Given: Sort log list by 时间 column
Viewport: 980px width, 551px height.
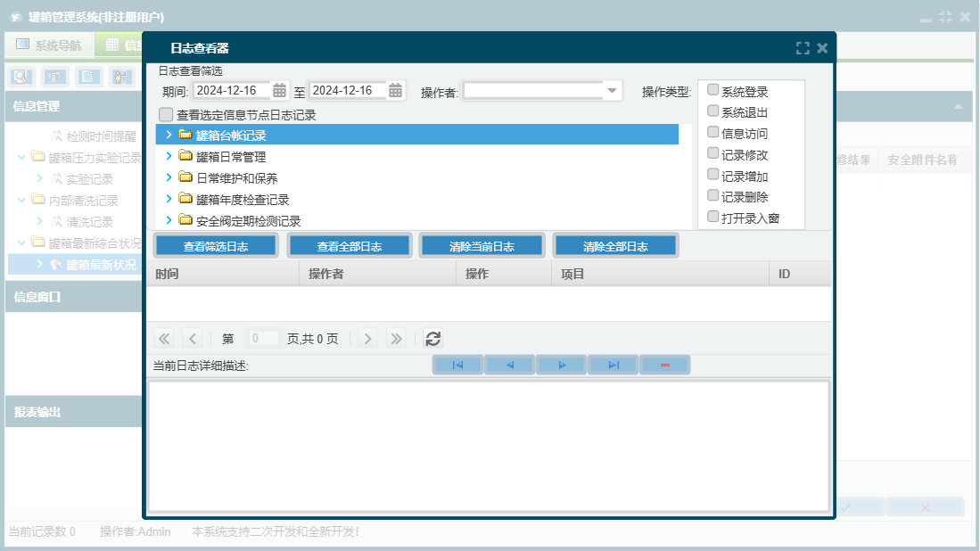Looking at the screenshot, I should [x=224, y=274].
